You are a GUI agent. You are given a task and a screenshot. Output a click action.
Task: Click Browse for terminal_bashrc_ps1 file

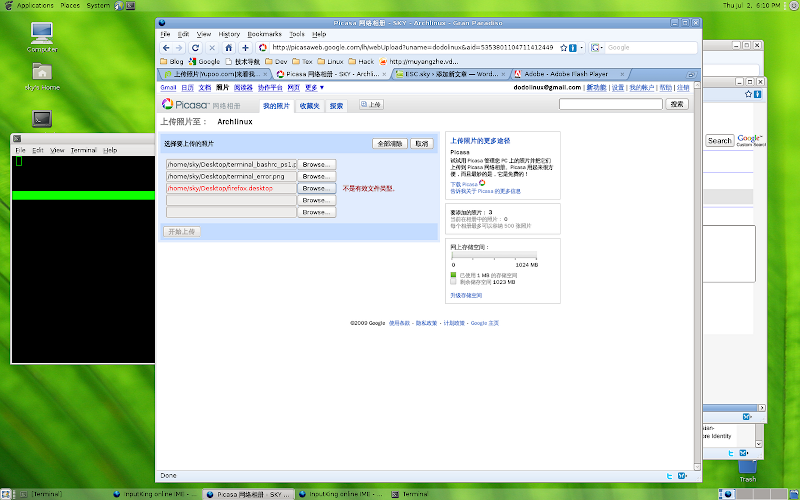(316, 165)
